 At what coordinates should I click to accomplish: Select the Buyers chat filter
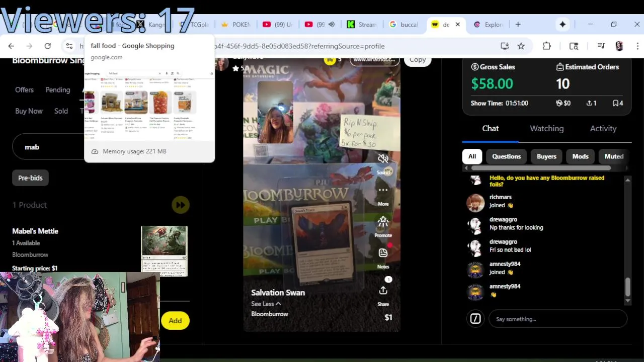pos(546,156)
